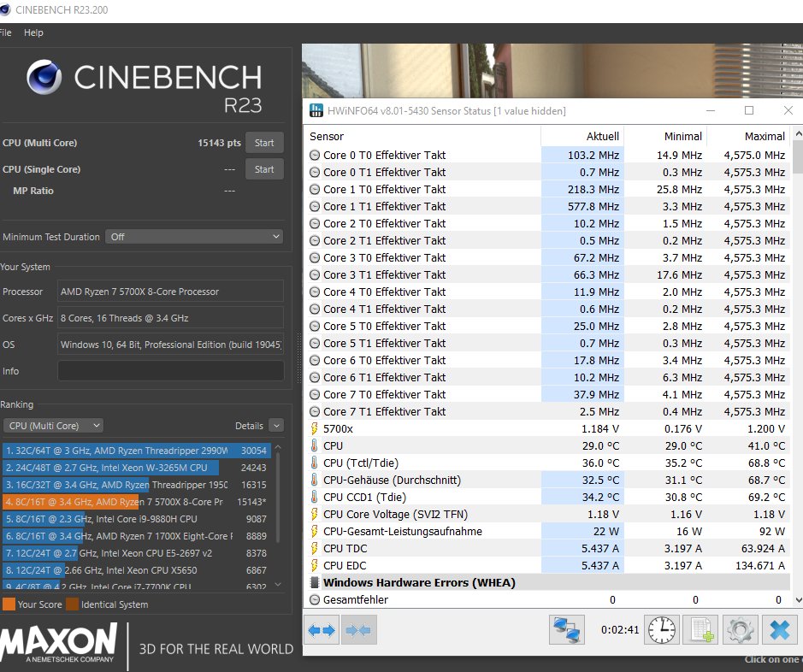Open CPU (Multi Core) ranking dropdown
The width and height of the screenshot is (803, 672).
[x=53, y=425]
